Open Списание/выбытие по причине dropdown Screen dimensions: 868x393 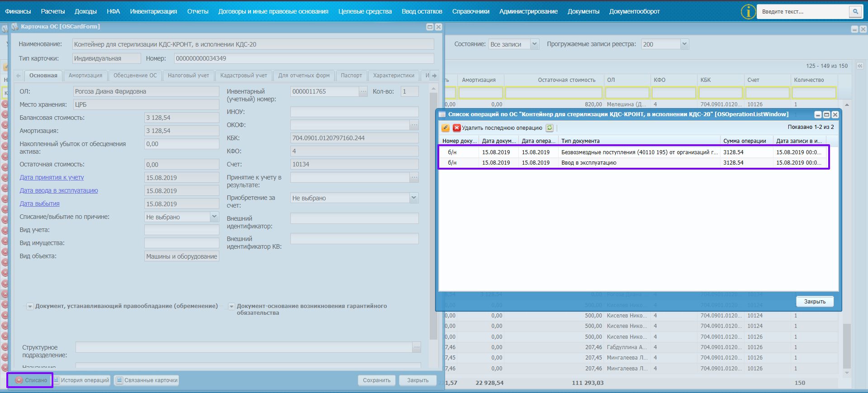tap(214, 217)
